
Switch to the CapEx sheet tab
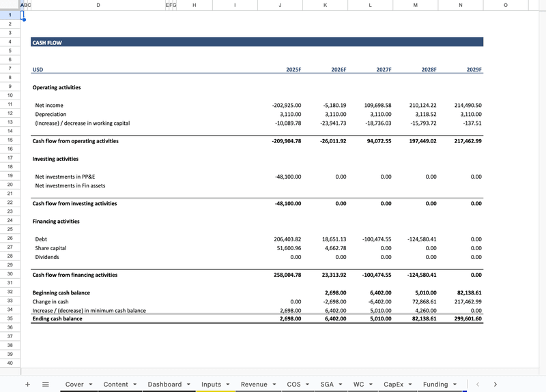tap(393, 385)
